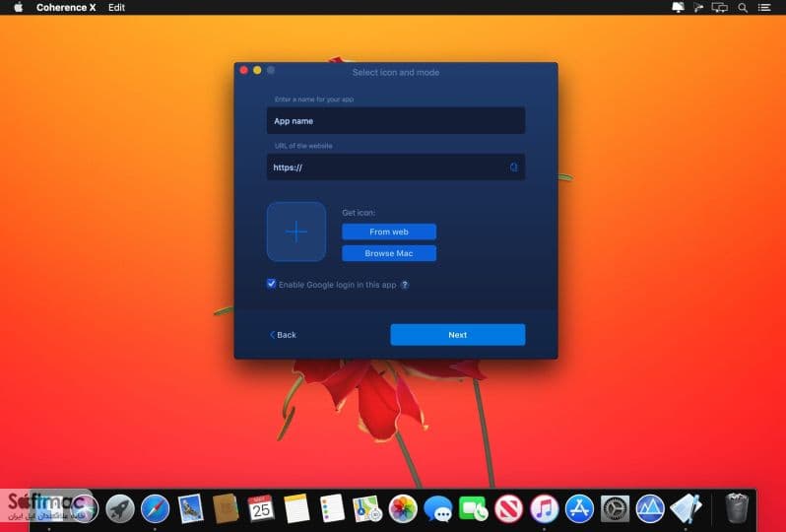Launch Safari from the dock

point(155,508)
